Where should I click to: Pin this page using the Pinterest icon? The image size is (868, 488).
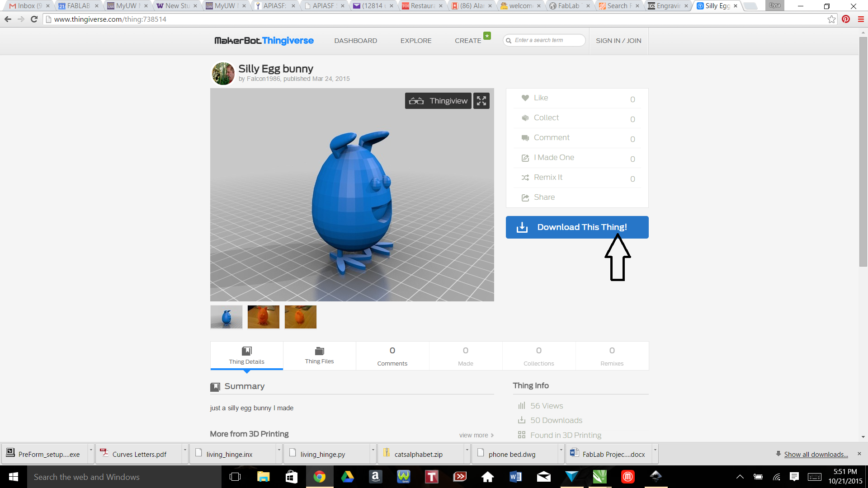coord(845,19)
